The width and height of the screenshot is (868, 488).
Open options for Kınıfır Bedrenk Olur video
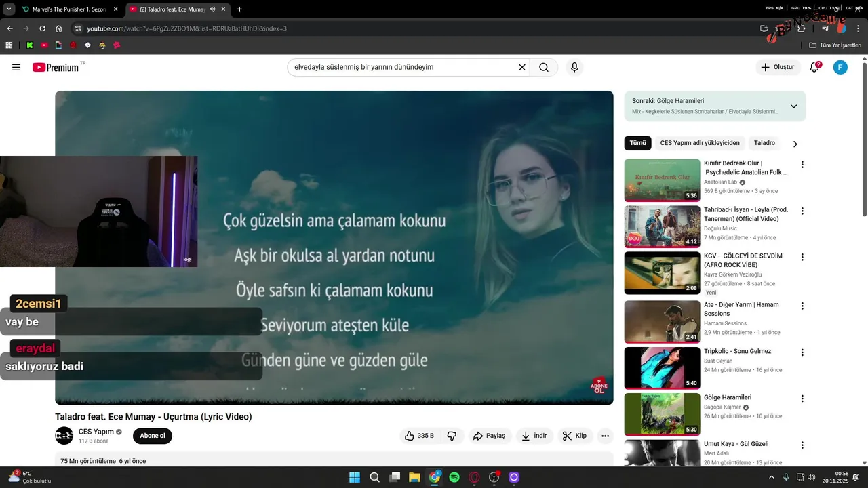(802, 165)
